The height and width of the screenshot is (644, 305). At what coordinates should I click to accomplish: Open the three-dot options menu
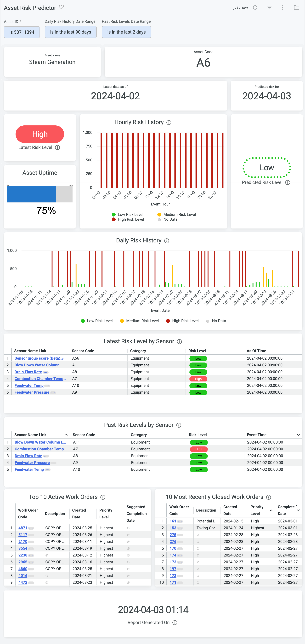pos(282,7)
